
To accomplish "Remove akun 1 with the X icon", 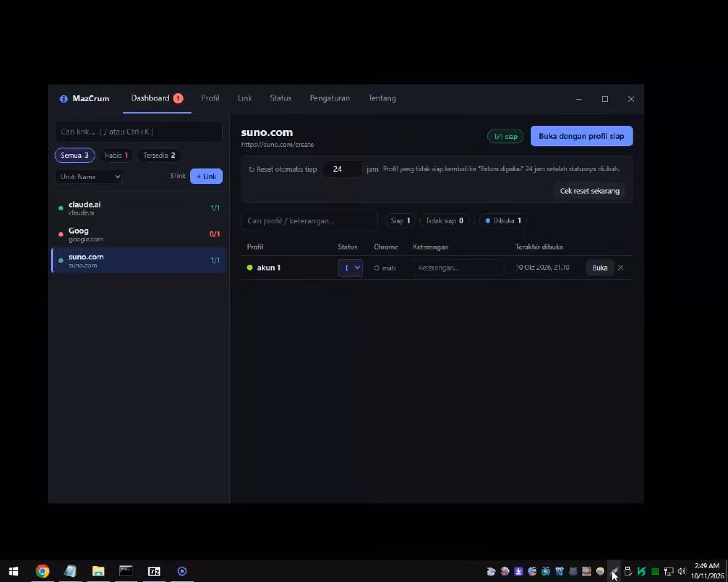I will tap(620, 268).
